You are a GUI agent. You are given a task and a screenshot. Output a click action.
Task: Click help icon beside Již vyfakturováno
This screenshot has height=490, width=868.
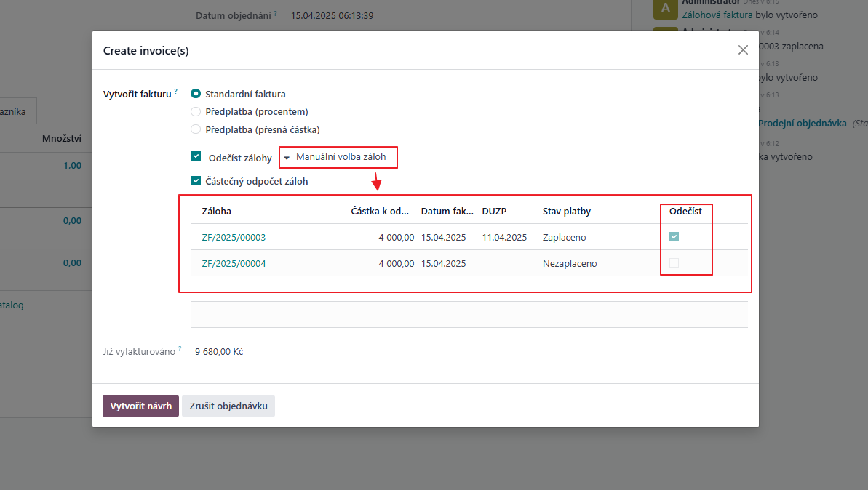pos(180,349)
